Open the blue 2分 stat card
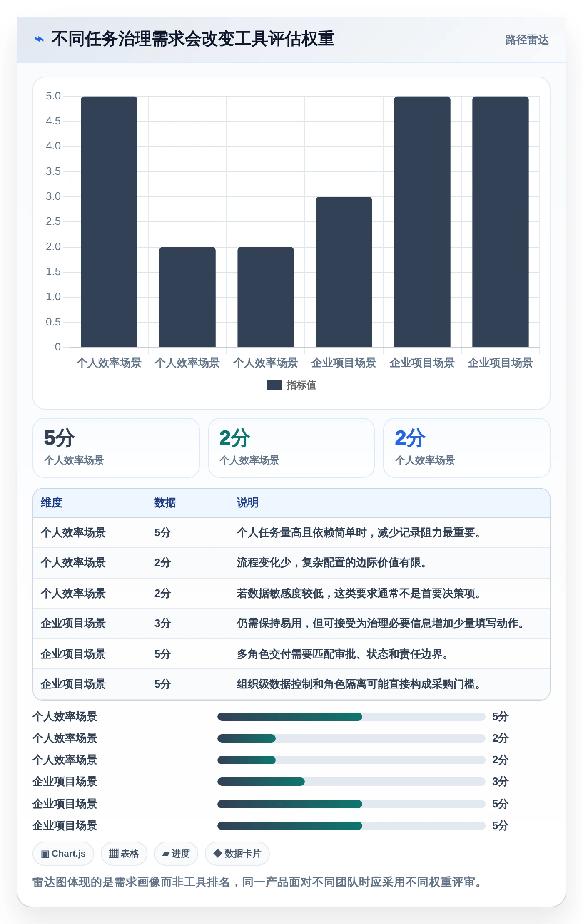 pyautogui.click(x=467, y=448)
